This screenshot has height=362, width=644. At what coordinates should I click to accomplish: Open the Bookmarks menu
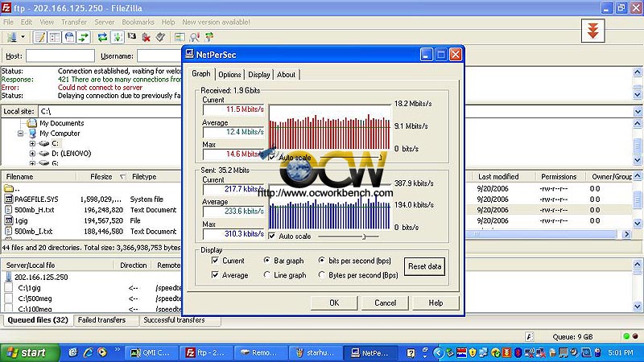[138, 22]
